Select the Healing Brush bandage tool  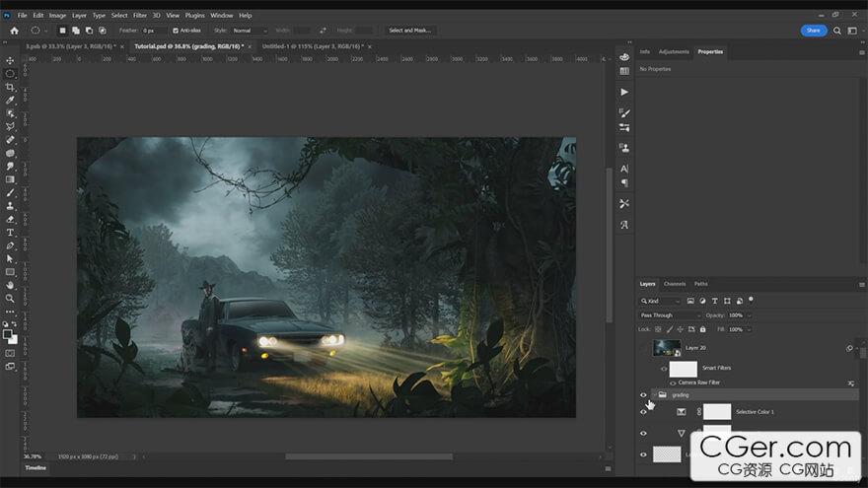10,140
